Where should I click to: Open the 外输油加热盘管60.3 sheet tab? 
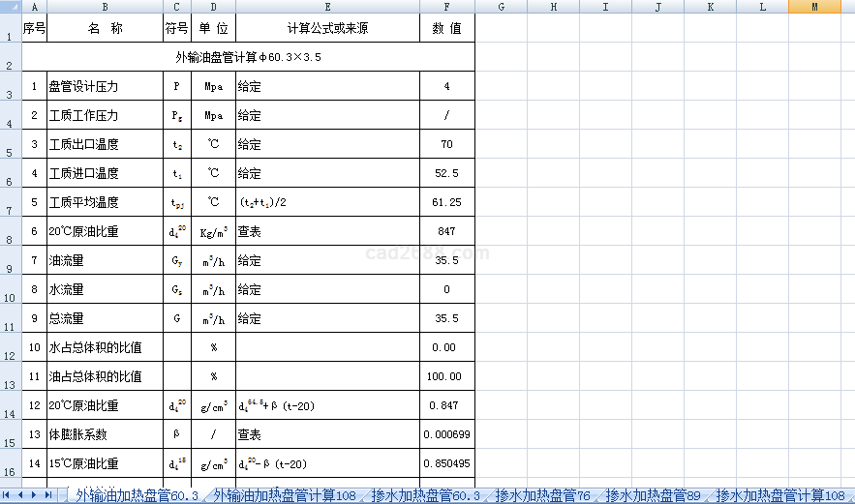tap(137, 495)
